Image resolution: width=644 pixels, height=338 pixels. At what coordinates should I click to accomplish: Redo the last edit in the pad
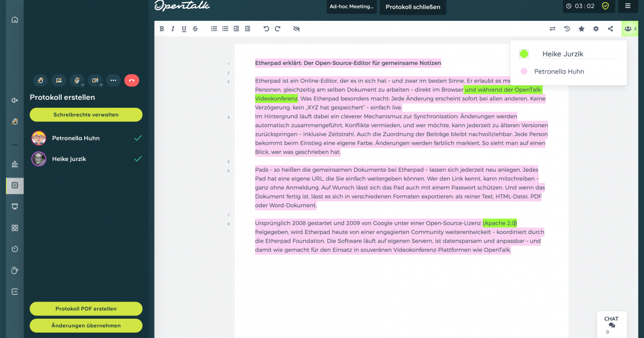pos(277,28)
